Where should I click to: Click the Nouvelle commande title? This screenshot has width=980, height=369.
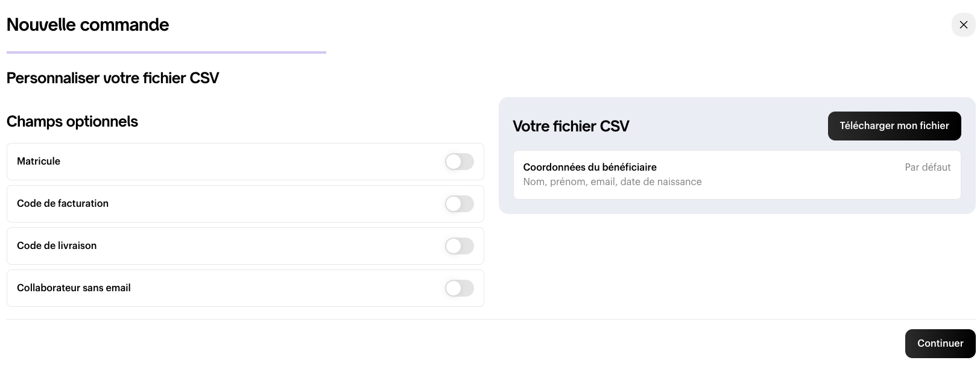coord(87,25)
